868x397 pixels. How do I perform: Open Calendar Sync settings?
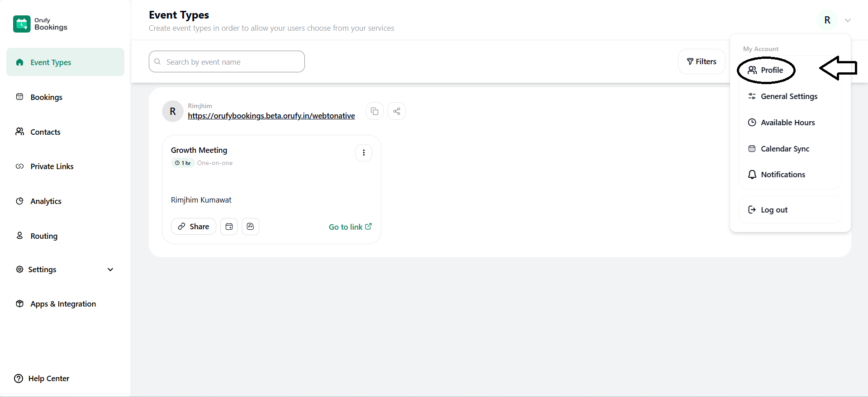click(784, 149)
